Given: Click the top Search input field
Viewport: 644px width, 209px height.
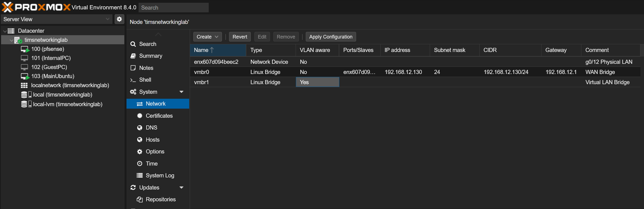Looking at the screenshot, I should (174, 8).
